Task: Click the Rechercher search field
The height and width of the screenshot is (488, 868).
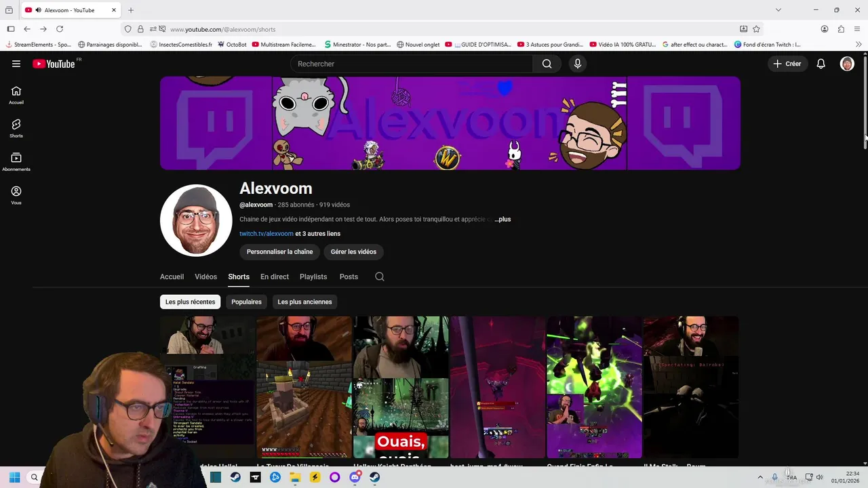Action: (412, 64)
